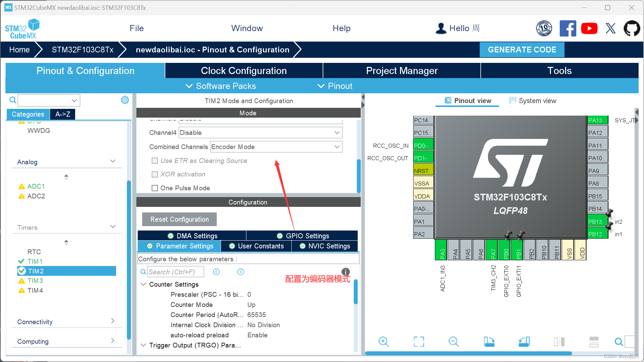Open the File menu
Screen dimensions: 644x362
(137, 28)
